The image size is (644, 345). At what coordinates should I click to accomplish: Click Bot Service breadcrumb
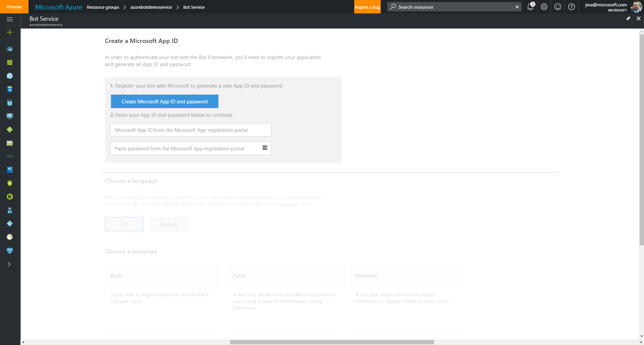point(194,7)
